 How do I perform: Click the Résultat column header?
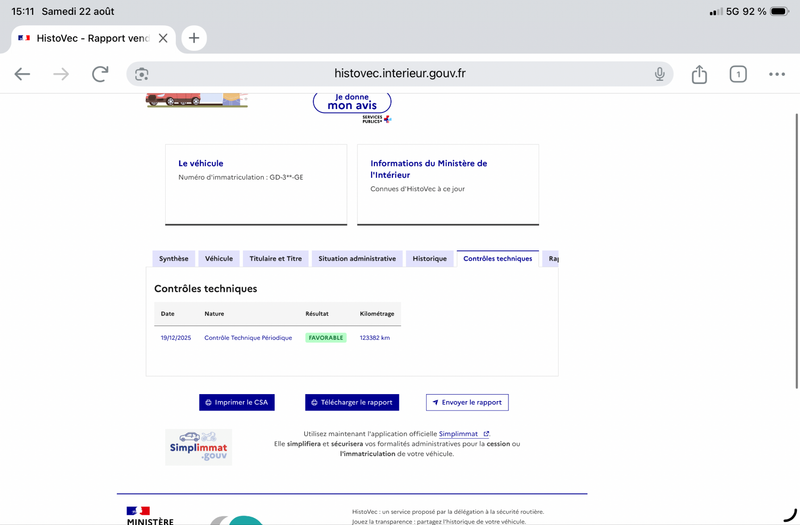point(317,314)
